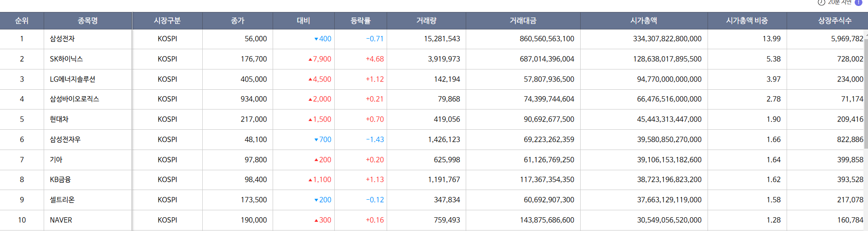Click the ▲7,900 price change cell
The width and height of the screenshot is (868, 231).
point(320,59)
